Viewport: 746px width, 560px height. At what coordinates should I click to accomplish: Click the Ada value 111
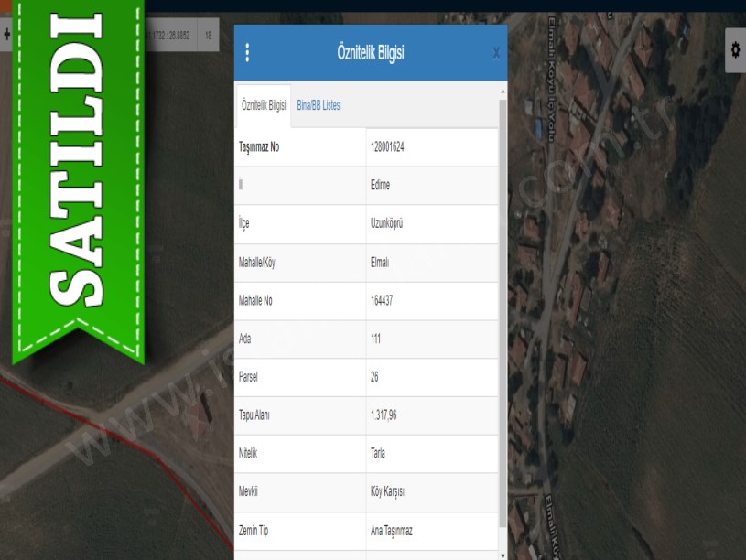(375, 339)
